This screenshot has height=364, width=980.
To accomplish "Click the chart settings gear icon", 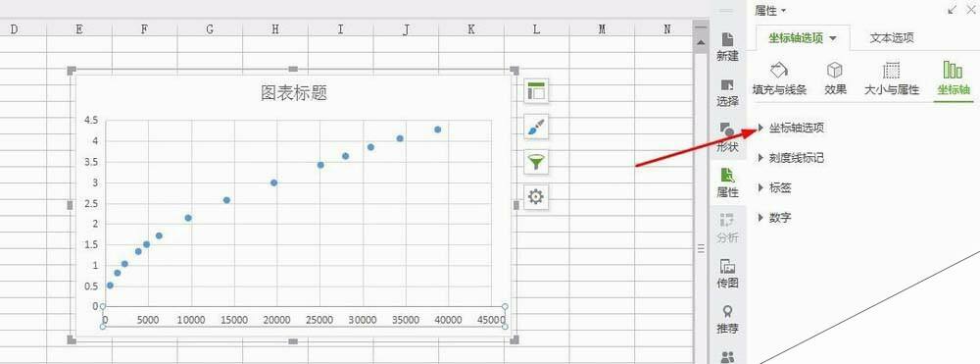I will pos(536,197).
